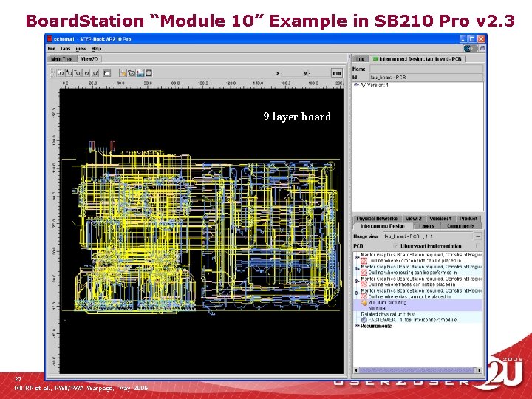Image resolution: width=532 pixels, height=399 pixels.
Task: Switch to the Layers tab
Action: (426, 226)
